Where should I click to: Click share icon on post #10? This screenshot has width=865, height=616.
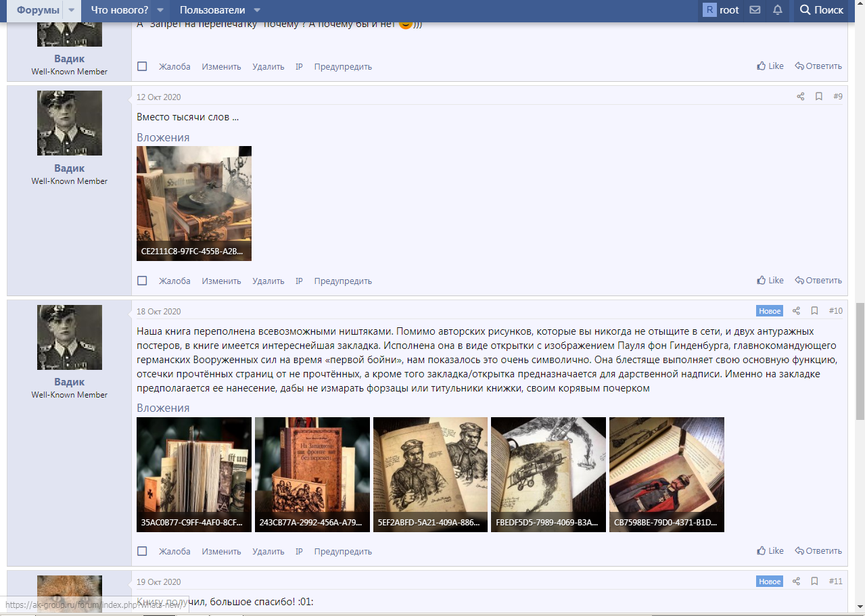tap(796, 311)
